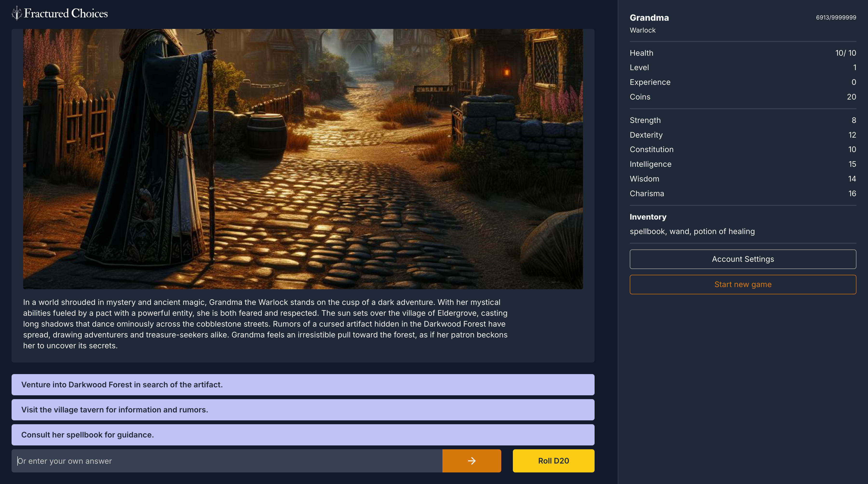Submit answer with the arrow button
This screenshot has width=868, height=484.
click(x=471, y=461)
